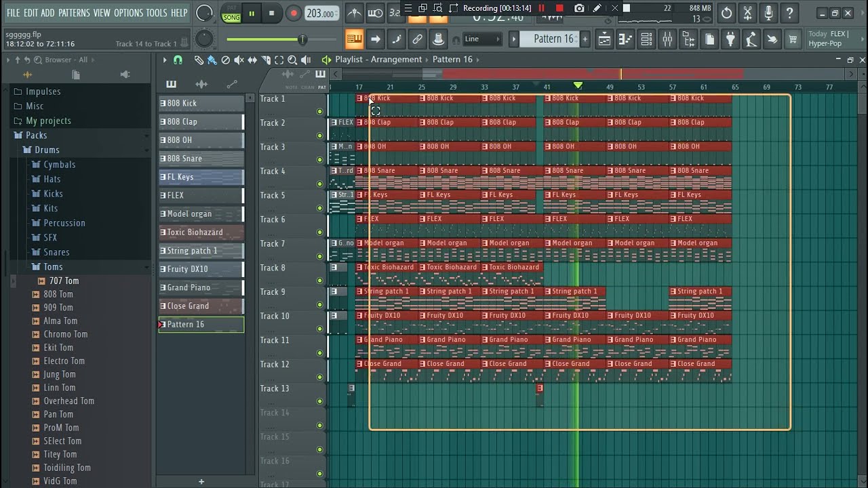Expand the Snares folder in browser

[x=56, y=252]
